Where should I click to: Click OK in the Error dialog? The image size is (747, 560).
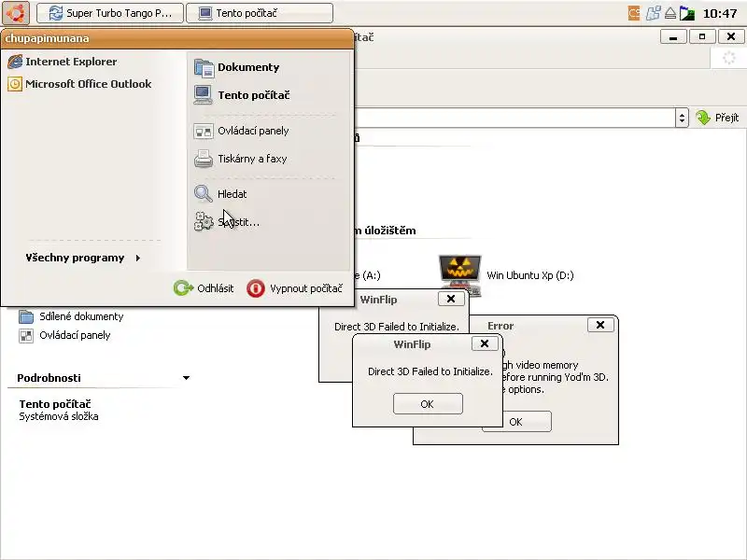click(516, 422)
